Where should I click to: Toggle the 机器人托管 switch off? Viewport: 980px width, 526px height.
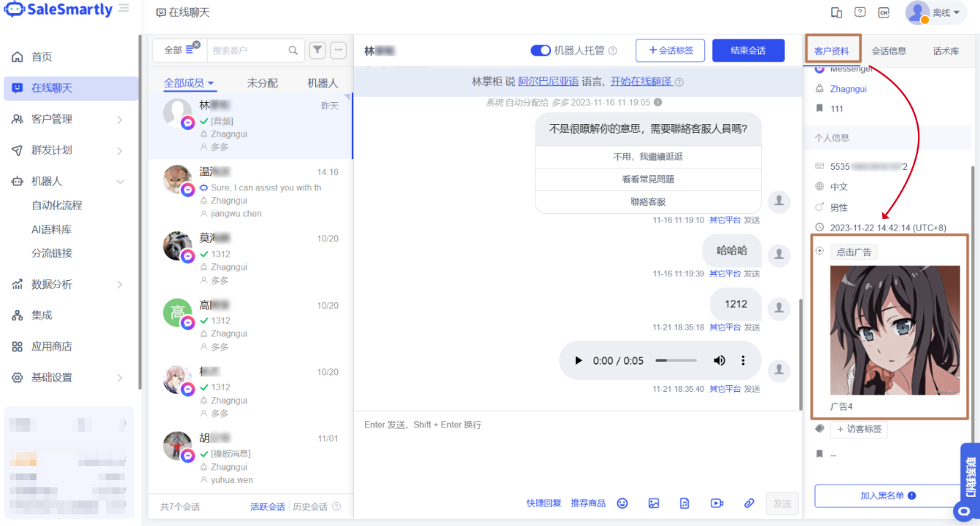(x=540, y=50)
